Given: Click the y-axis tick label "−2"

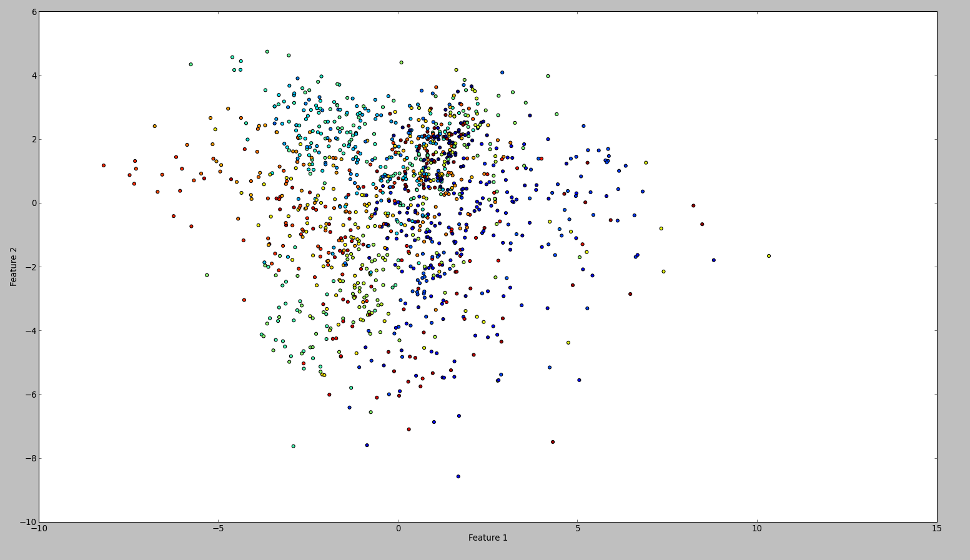Looking at the screenshot, I should pos(31,267).
